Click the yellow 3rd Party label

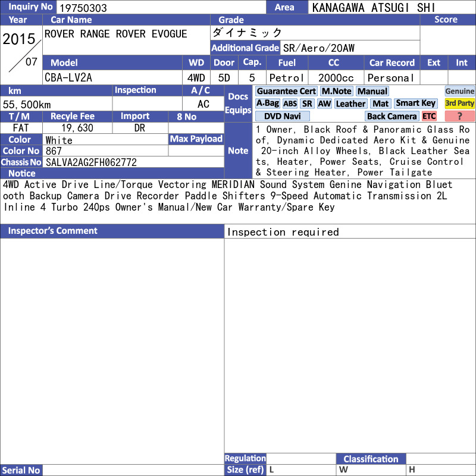coord(459,104)
